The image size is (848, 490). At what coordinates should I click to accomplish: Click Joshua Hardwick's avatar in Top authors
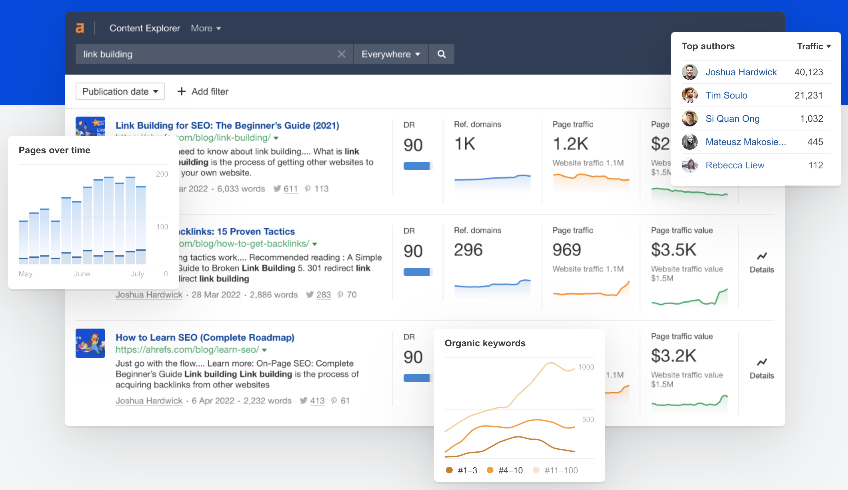coord(690,72)
